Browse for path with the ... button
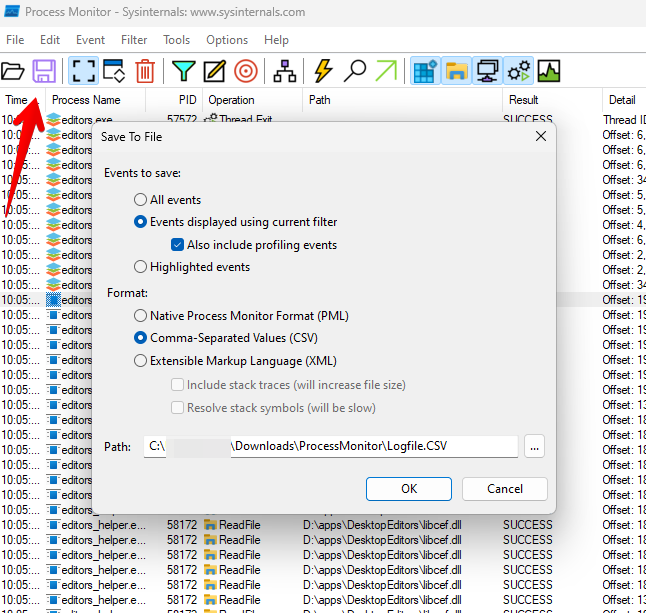 point(534,447)
